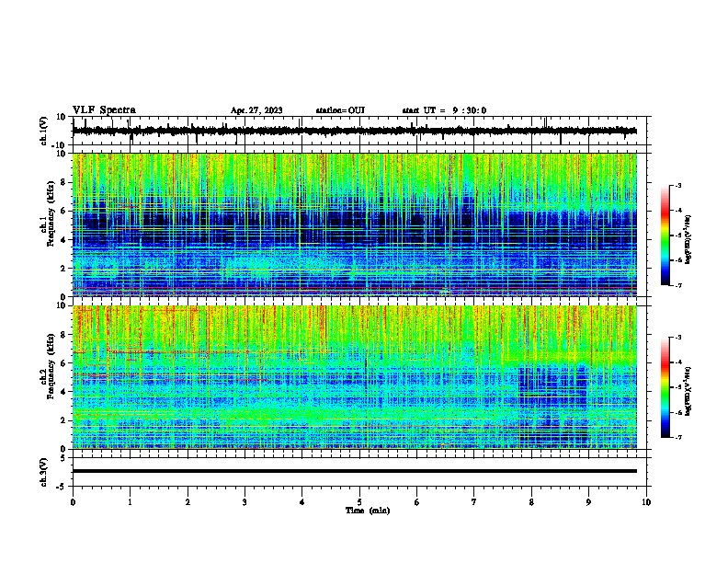Click the ch.1 spectrogram color bar
The height and width of the screenshot is (563, 728).
point(665,236)
